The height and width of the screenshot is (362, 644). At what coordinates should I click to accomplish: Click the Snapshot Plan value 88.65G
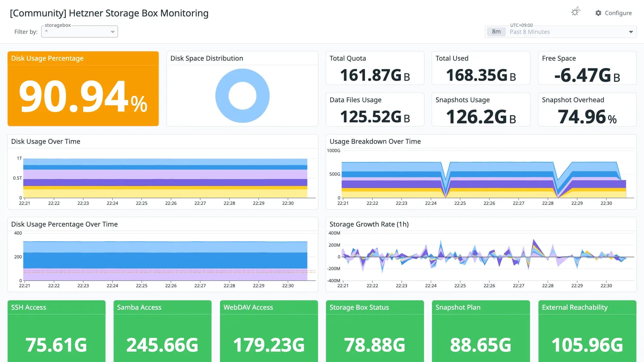pyautogui.click(x=481, y=345)
